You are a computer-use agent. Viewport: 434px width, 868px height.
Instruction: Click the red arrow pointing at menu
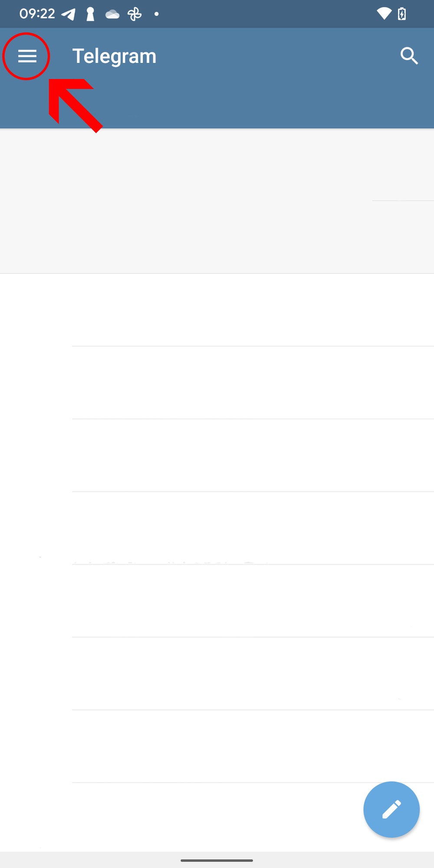point(75,105)
